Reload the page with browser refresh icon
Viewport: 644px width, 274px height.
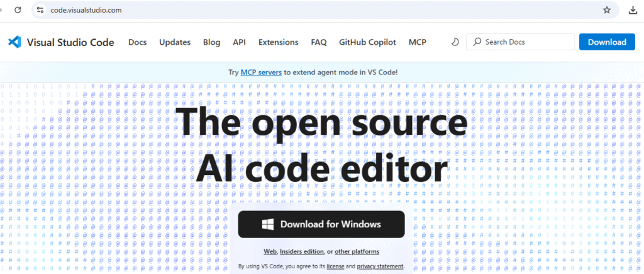[18, 10]
